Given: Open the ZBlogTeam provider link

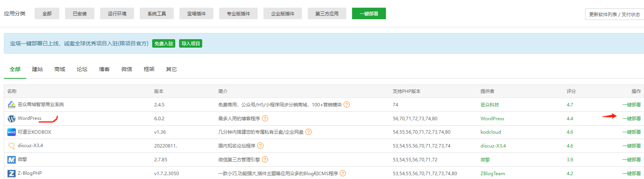Looking at the screenshot, I should coord(493,173).
